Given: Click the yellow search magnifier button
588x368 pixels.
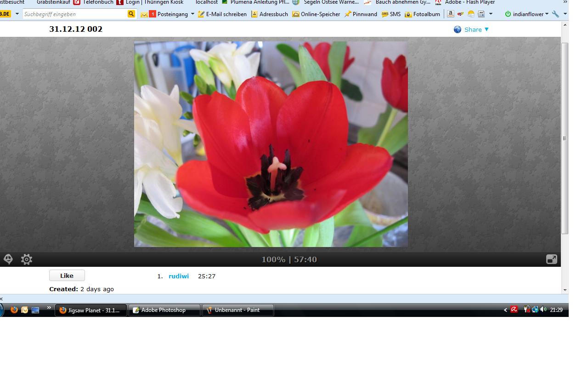Looking at the screenshot, I should click(x=131, y=14).
